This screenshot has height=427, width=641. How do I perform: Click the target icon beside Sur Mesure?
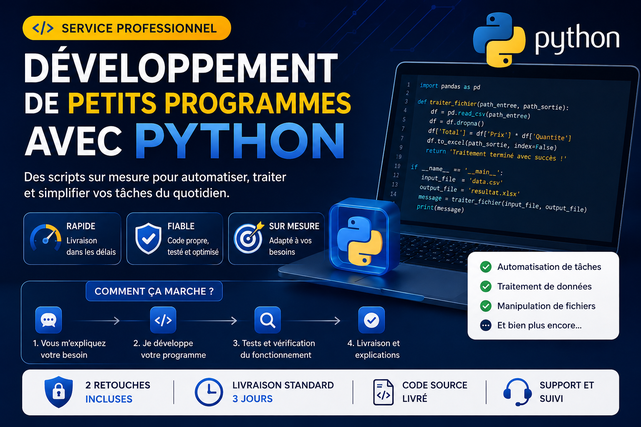coord(249,238)
